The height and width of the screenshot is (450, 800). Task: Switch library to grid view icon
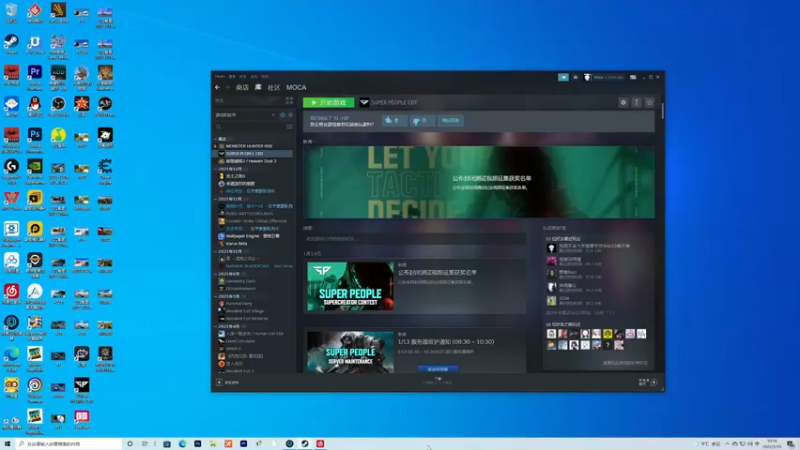(289, 101)
